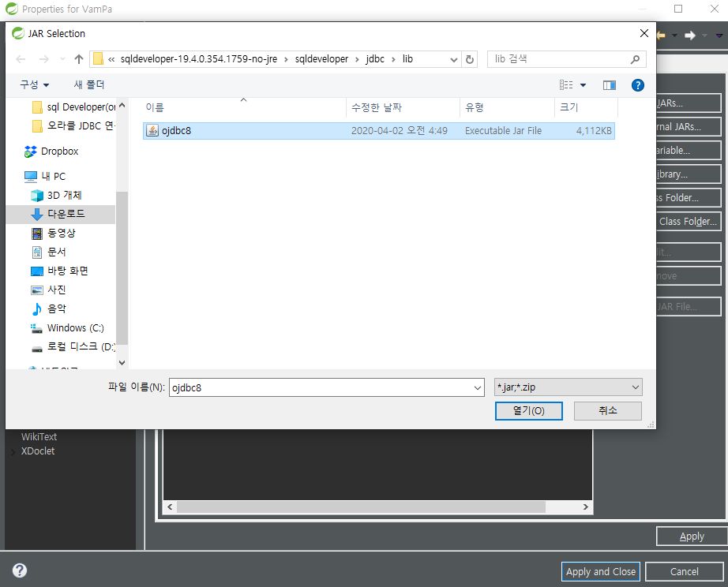Open the 음악 folder
Image resolution: width=728 pixels, height=587 pixels.
point(49,309)
